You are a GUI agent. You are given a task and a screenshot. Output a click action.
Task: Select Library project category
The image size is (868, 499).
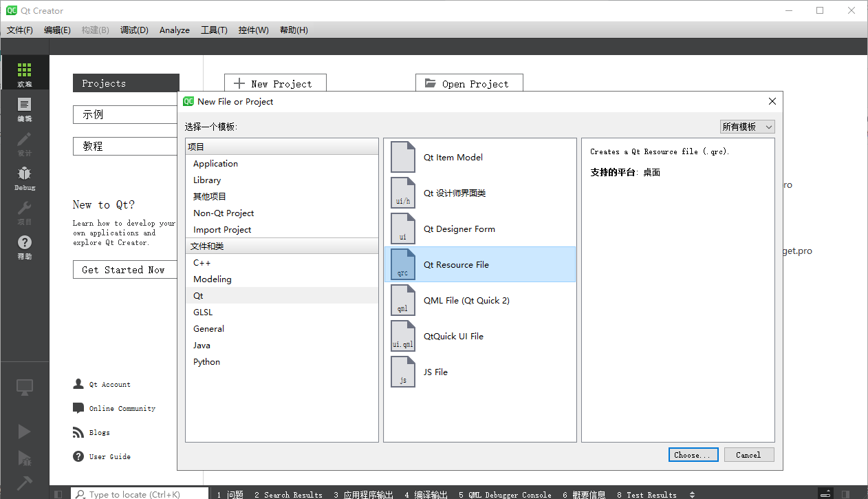pyautogui.click(x=282, y=180)
